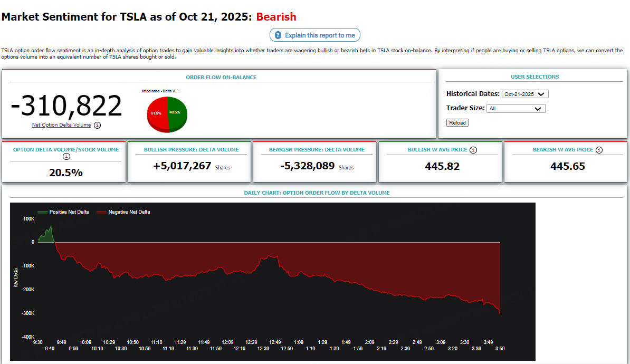Click 'Explain this report to me' button
This screenshot has width=630, height=364.
pos(315,35)
